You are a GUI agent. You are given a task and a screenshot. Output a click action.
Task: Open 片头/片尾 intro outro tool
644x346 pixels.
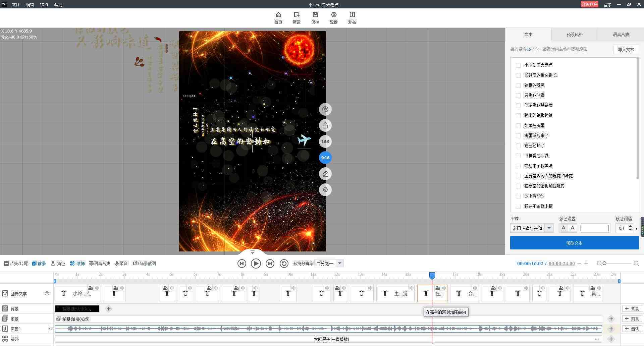click(16, 264)
